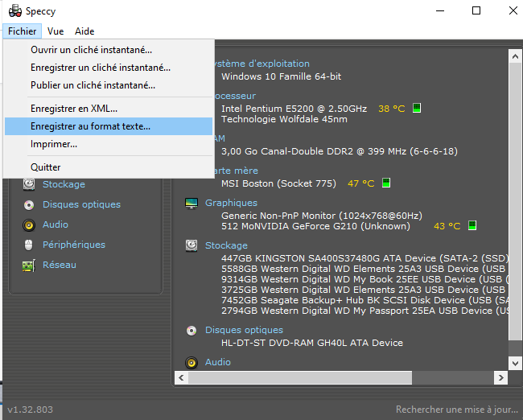Viewport: 523px width, 420px height.
Task: Open the Fichier menu
Action: [x=23, y=31]
